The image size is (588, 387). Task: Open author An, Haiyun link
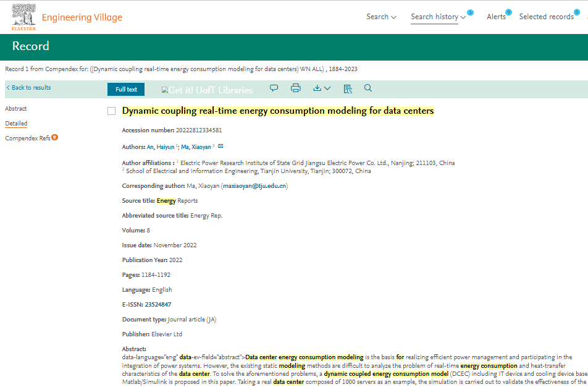(161, 147)
